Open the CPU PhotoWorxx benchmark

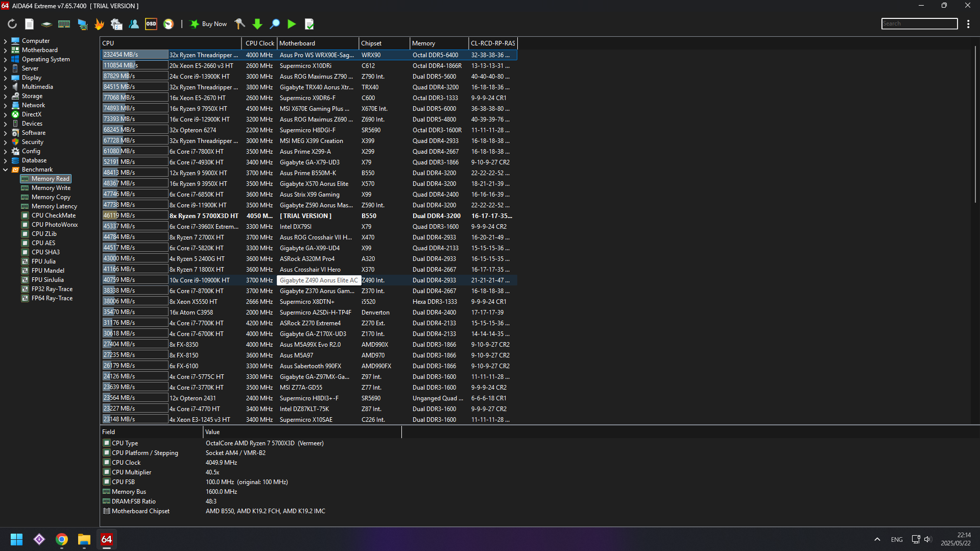pos(55,225)
